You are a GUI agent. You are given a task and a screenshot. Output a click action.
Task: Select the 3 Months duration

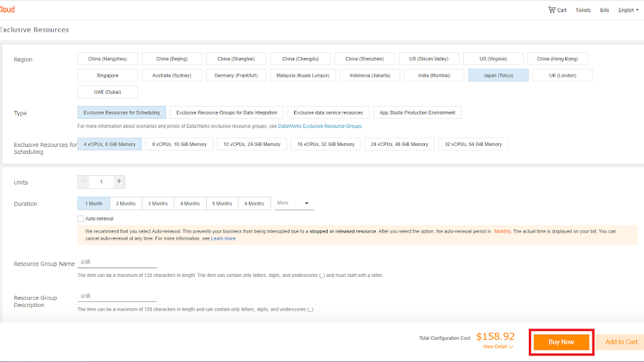coord(158,203)
